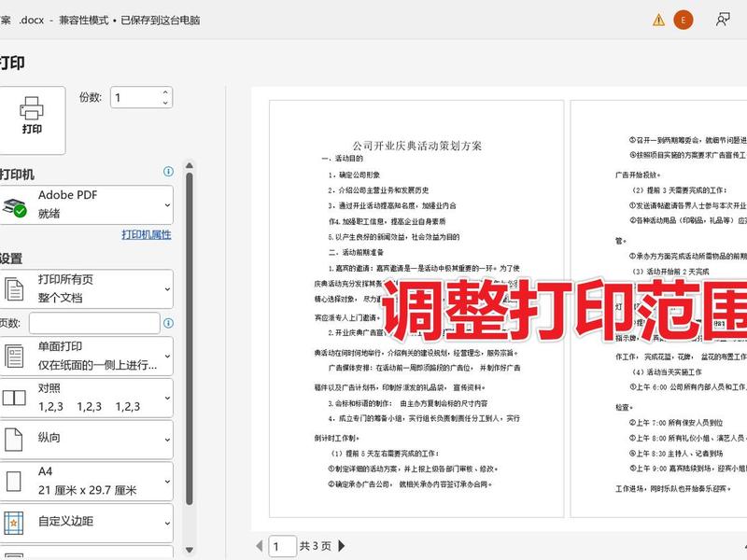Click the all-pages document icon
Viewport: 747px width, 560px height.
click(x=14, y=289)
